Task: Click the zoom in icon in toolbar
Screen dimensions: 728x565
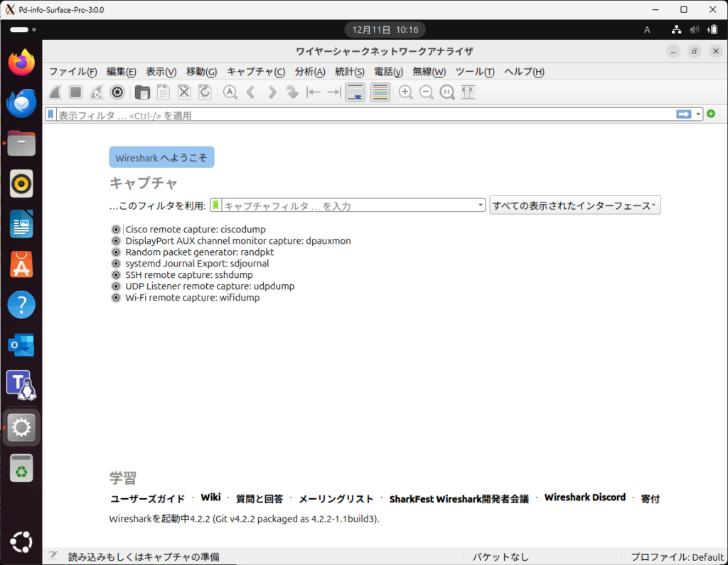Action: point(405,92)
